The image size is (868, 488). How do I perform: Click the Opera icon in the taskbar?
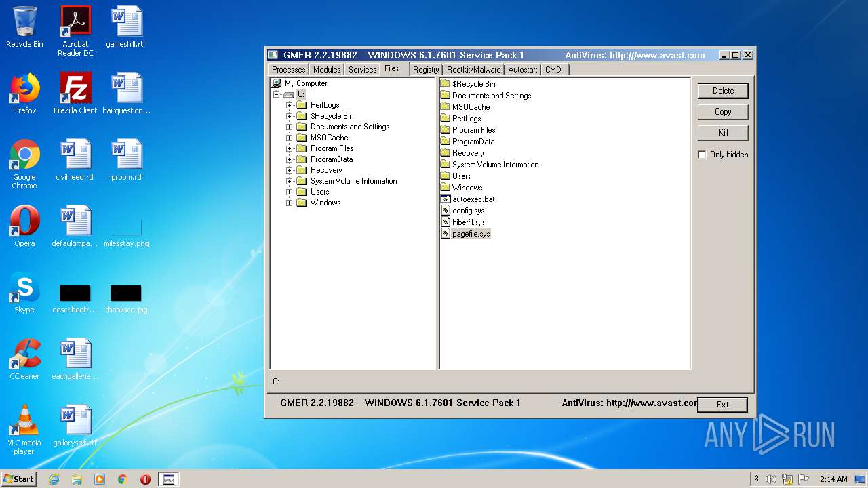145,479
